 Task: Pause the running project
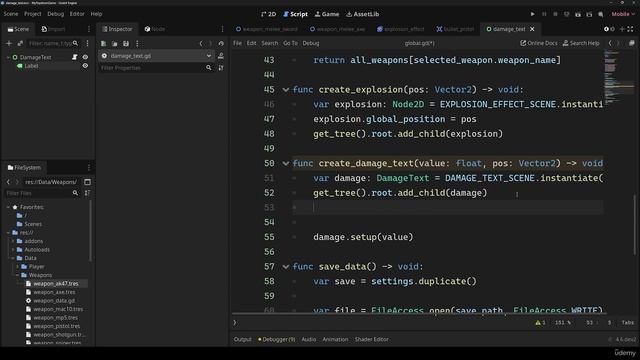pos(544,14)
